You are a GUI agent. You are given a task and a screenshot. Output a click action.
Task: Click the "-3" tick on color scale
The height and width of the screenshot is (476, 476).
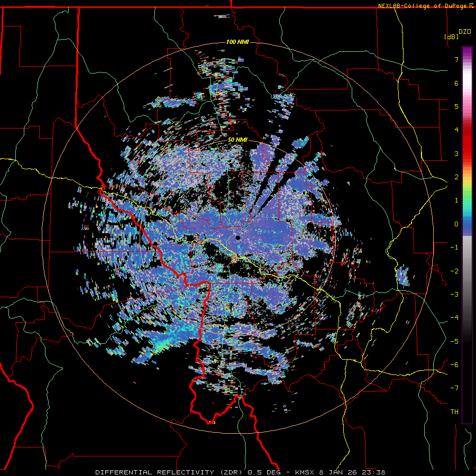click(454, 295)
